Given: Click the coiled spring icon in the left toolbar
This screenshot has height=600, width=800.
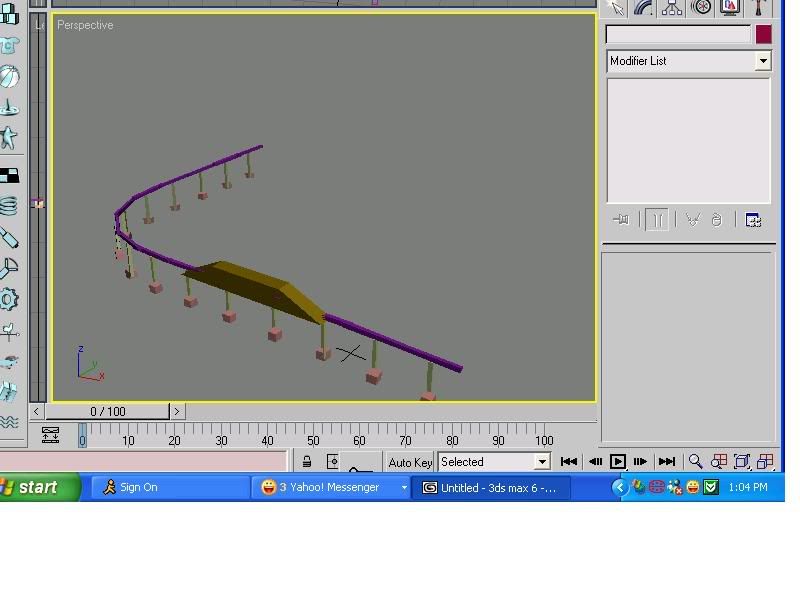Looking at the screenshot, I should (9, 206).
